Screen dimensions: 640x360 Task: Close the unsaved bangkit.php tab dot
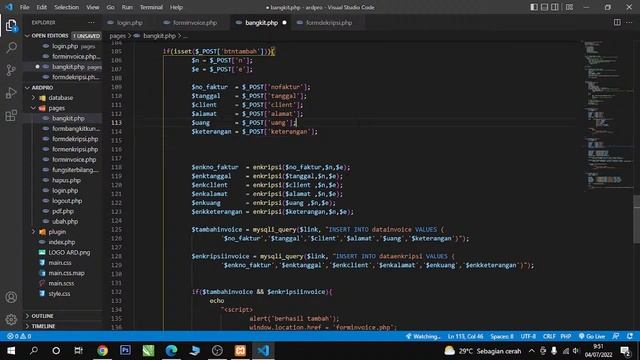(284, 23)
